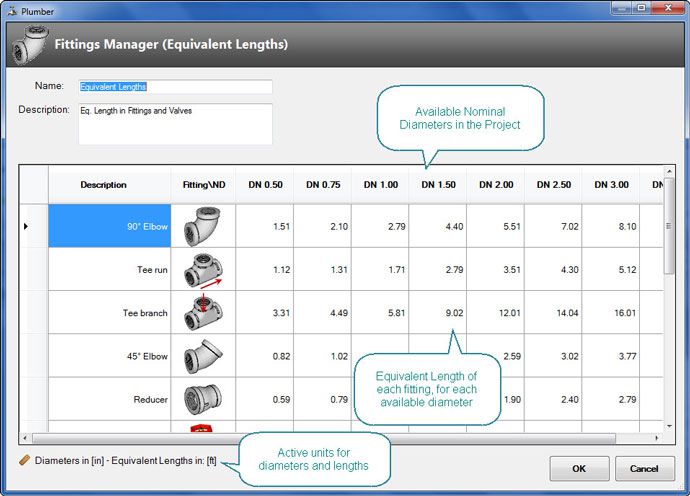Screen dimensions: 690x496
Task: Click the Plumber app icon in title bar
Action: (11, 10)
